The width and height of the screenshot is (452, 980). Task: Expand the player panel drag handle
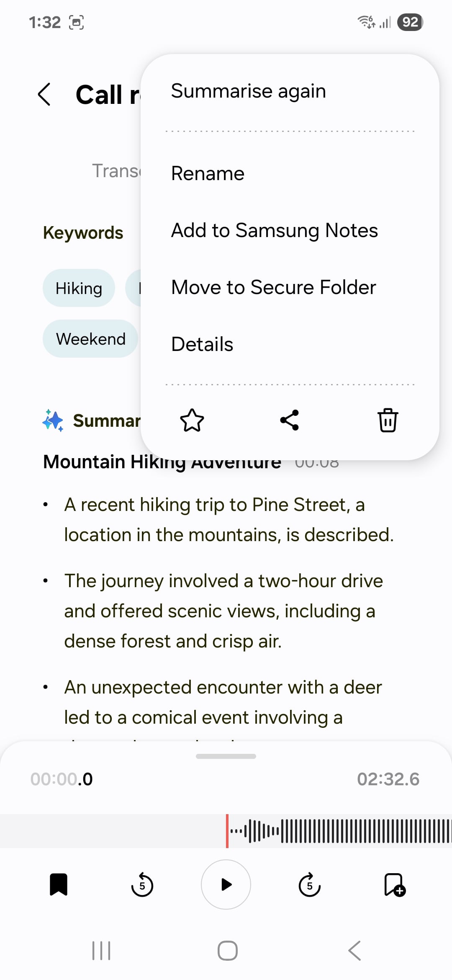click(226, 756)
